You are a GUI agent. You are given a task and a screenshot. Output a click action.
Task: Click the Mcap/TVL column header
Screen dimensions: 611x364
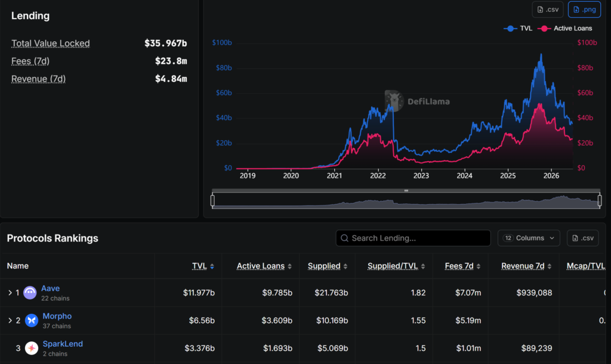[586, 266]
